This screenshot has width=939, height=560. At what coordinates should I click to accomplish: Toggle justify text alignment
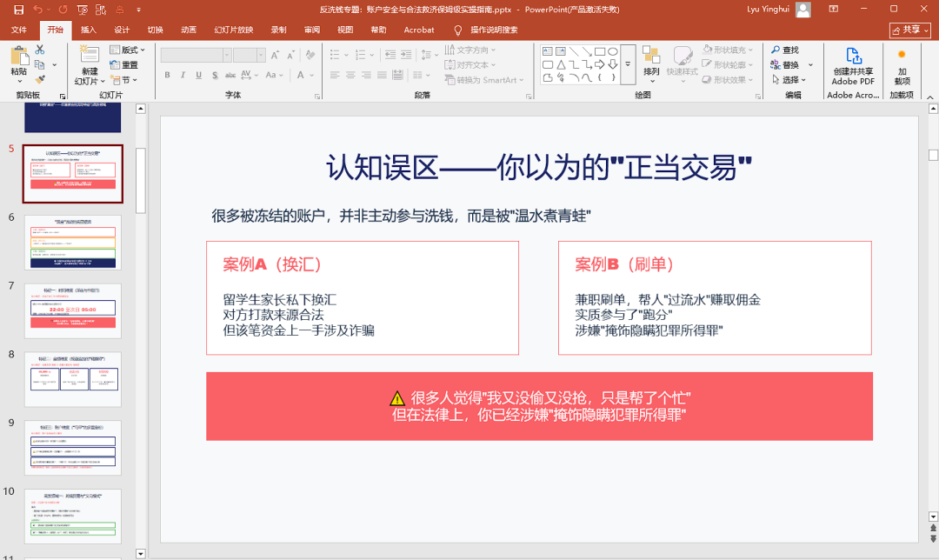point(382,75)
